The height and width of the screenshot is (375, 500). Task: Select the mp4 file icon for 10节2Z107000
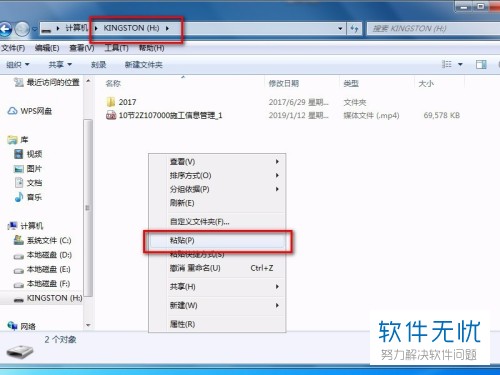[111, 115]
